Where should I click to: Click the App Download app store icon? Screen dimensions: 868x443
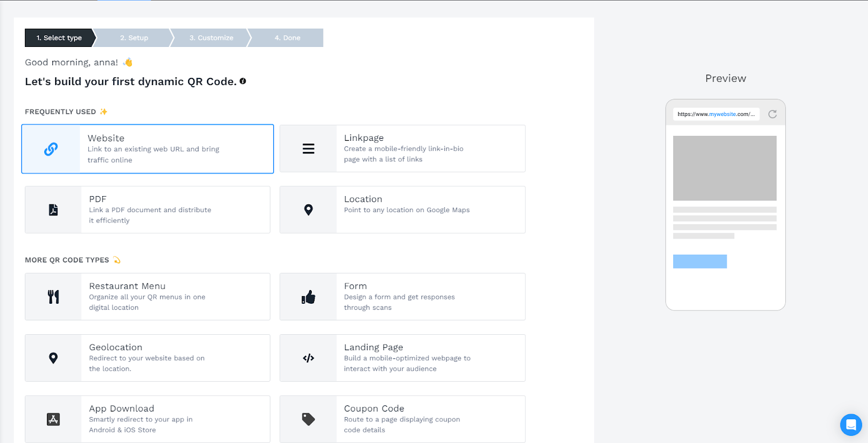click(53, 419)
